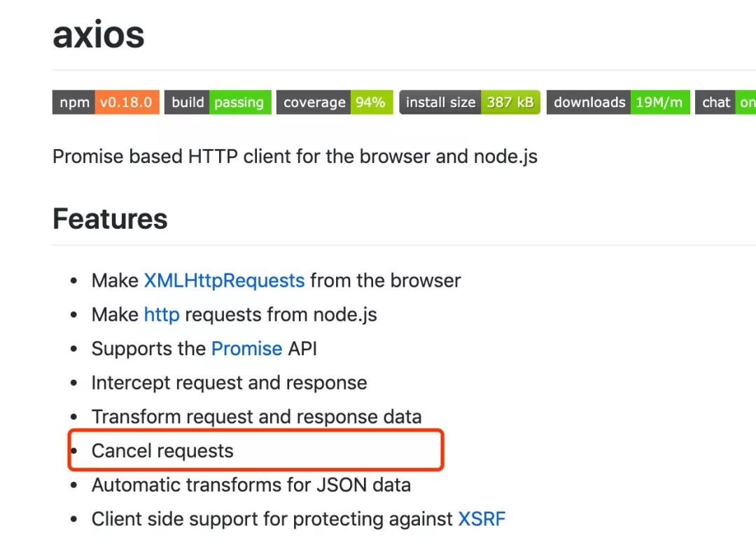Click the npm v0.18.0 version badge

point(106,102)
